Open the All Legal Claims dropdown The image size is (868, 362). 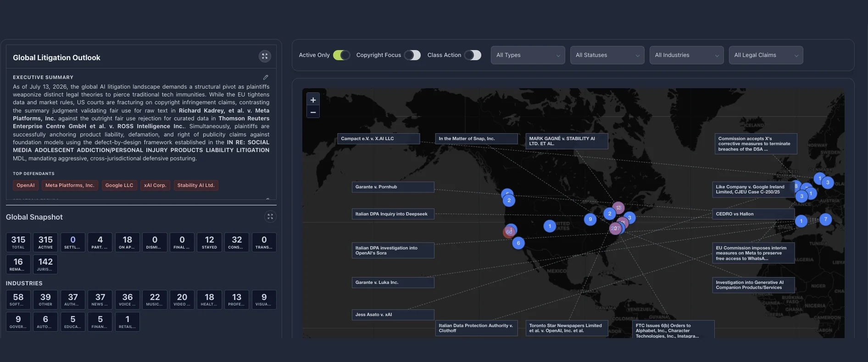coord(766,55)
